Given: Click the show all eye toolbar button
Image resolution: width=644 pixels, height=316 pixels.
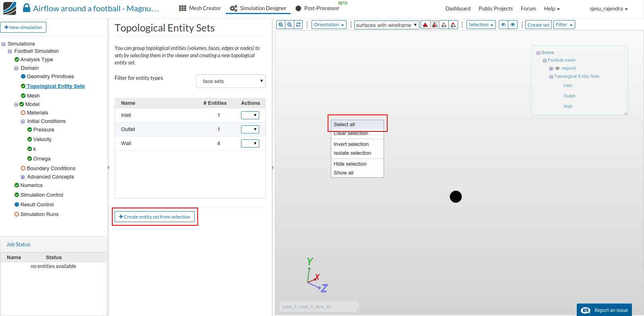Looking at the screenshot, I should coord(513,25).
